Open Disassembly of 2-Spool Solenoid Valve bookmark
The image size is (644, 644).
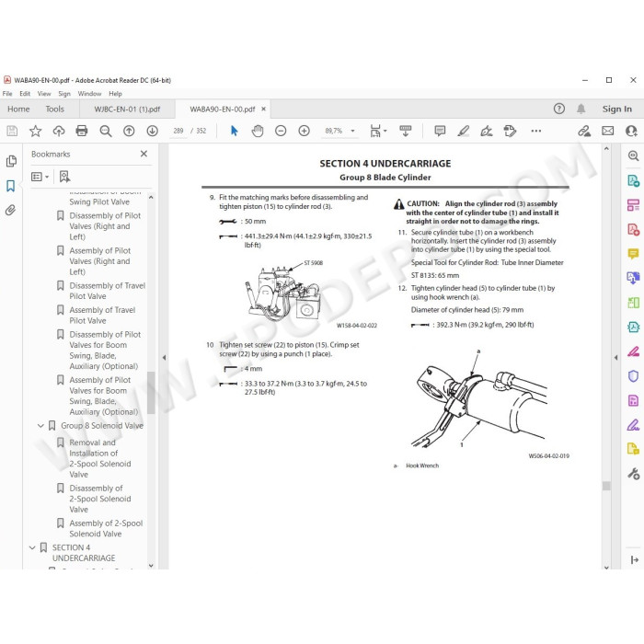99,499
